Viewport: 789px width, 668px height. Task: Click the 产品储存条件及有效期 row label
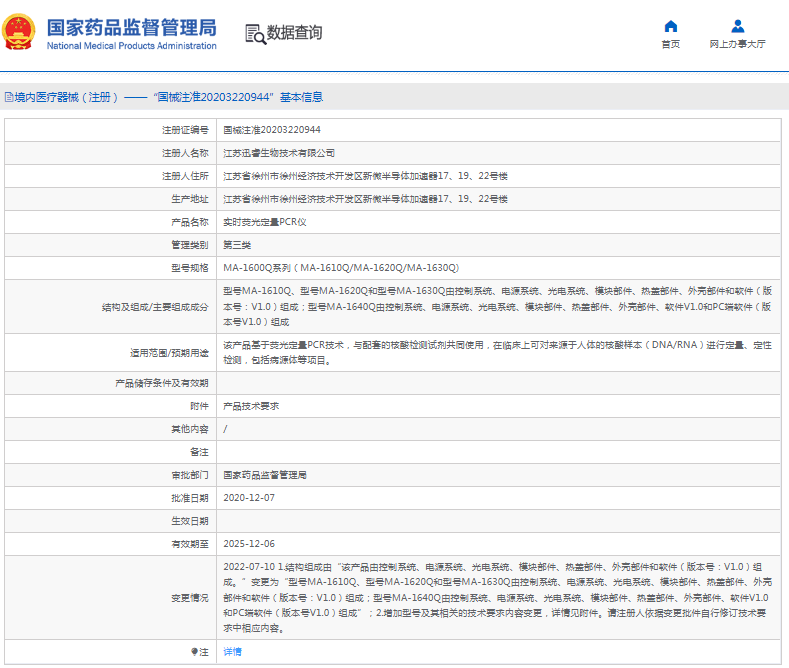162,383
